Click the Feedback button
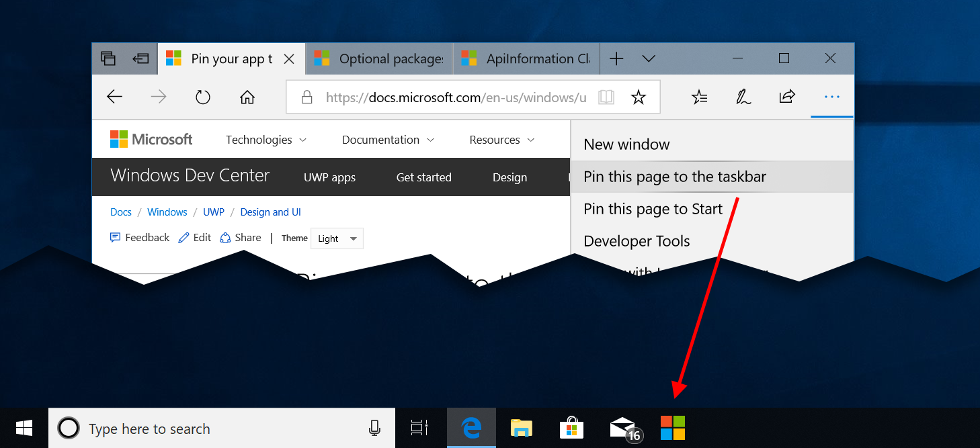 pyautogui.click(x=140, y=238)
